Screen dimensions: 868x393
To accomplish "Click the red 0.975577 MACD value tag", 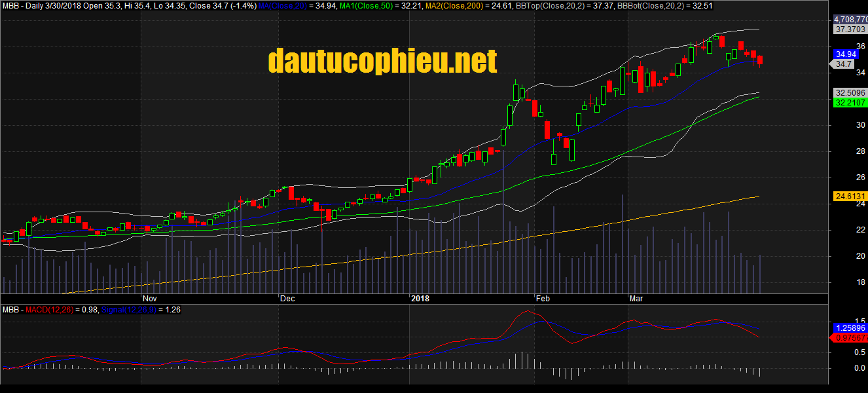I will coord(849,338).
